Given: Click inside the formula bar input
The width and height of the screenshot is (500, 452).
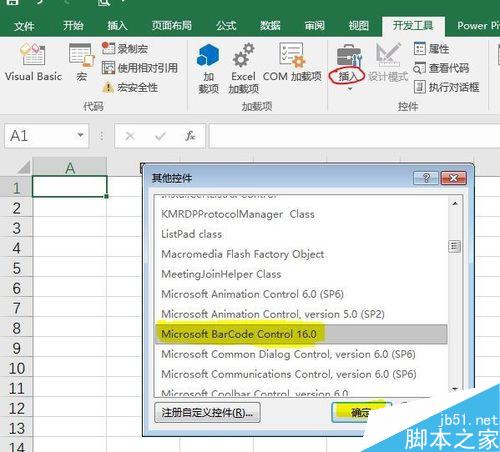Looking at the screenshot, I should [x=354, y=136].
